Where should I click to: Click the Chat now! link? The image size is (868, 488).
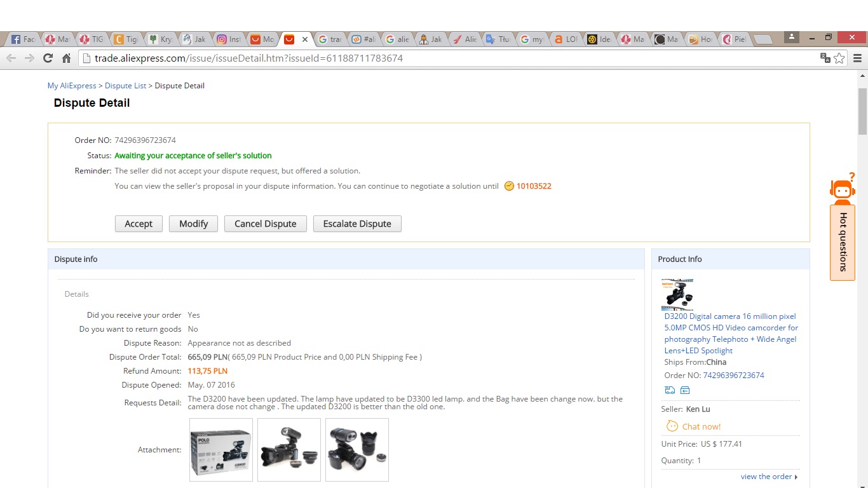click(701, 426)
